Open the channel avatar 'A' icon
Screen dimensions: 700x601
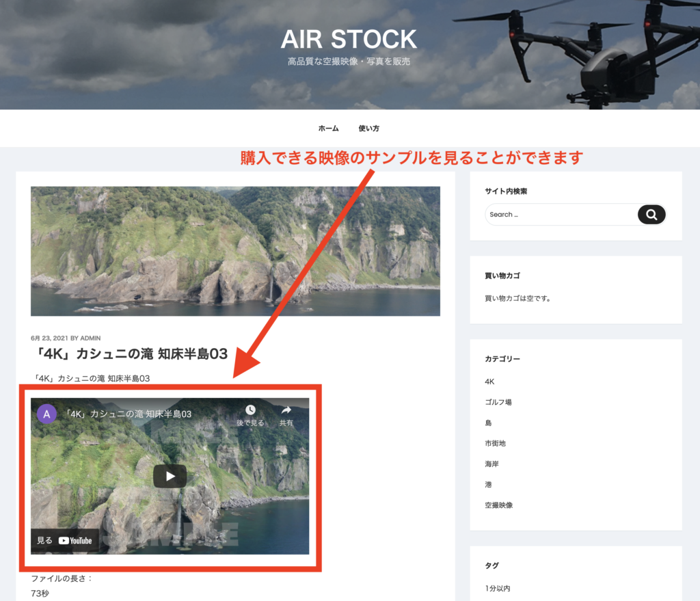click(46, 414)
